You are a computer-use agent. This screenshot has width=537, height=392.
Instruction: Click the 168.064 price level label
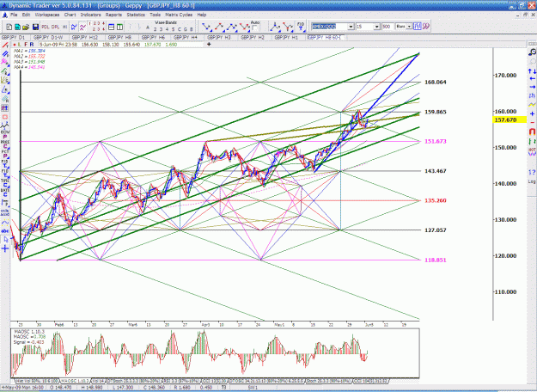click(436, 83)
